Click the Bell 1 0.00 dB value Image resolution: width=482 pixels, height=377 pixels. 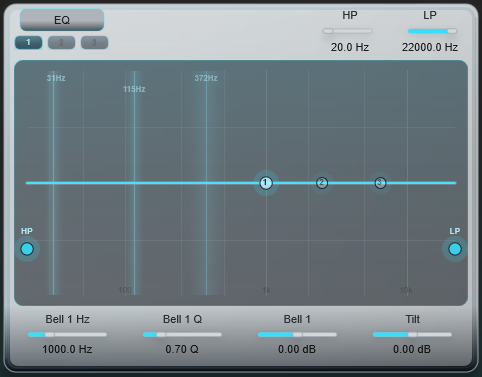click(297, 349)
